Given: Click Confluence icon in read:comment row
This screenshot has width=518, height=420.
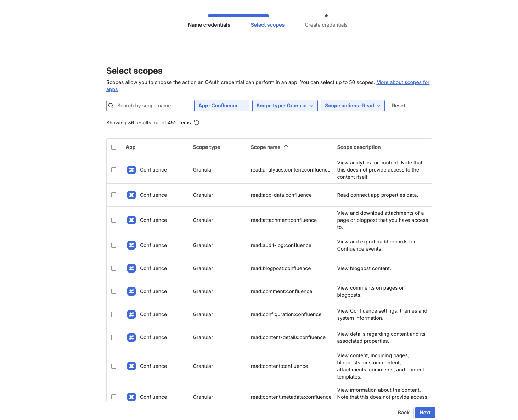Looking at the screenshot, I should tap(131, 291).
